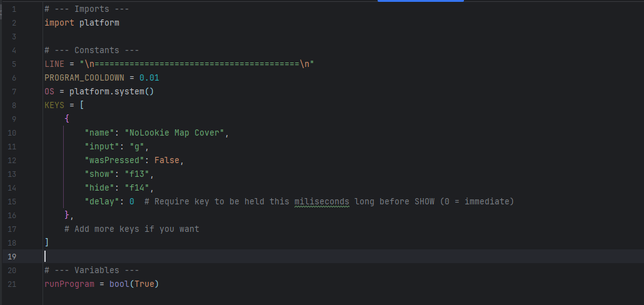The width and height of the screenshot is (644, 305).
Task: Click the runProgram variable name
Action: click(x=69, y=284)
